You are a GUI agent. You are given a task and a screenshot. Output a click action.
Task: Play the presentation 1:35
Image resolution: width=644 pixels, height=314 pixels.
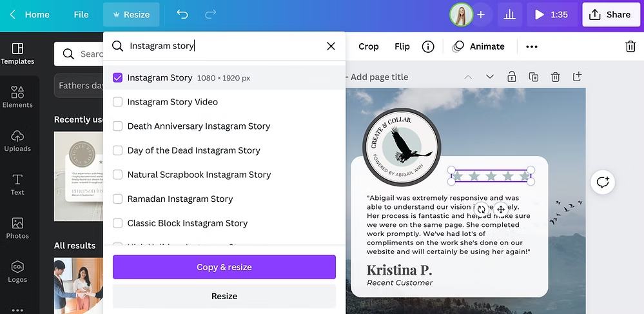pos(552,15)
